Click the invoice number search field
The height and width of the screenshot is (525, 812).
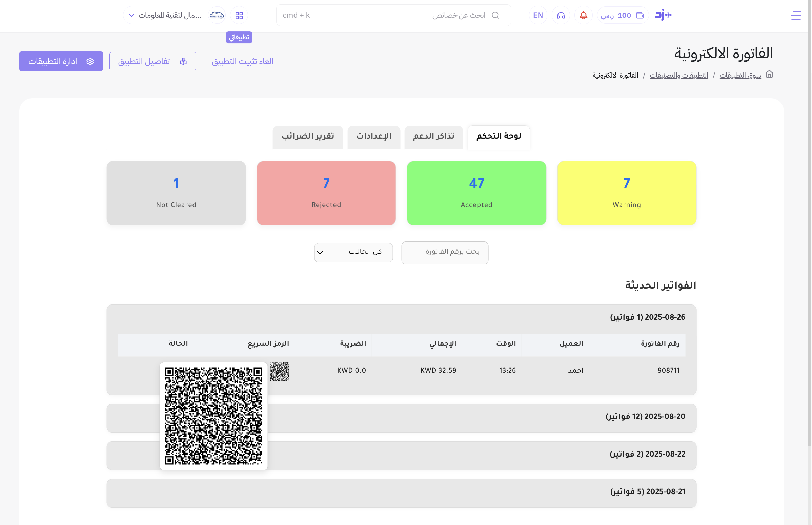pyautogui.click(x=444, y=252)
